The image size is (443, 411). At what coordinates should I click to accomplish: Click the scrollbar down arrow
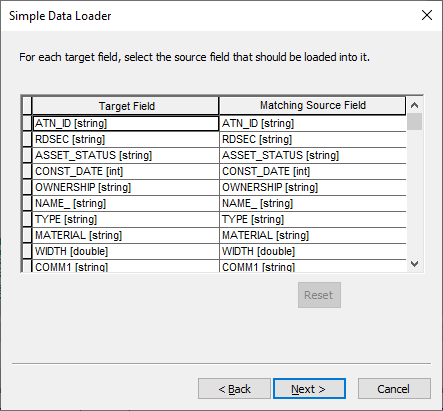click(414, 264)
